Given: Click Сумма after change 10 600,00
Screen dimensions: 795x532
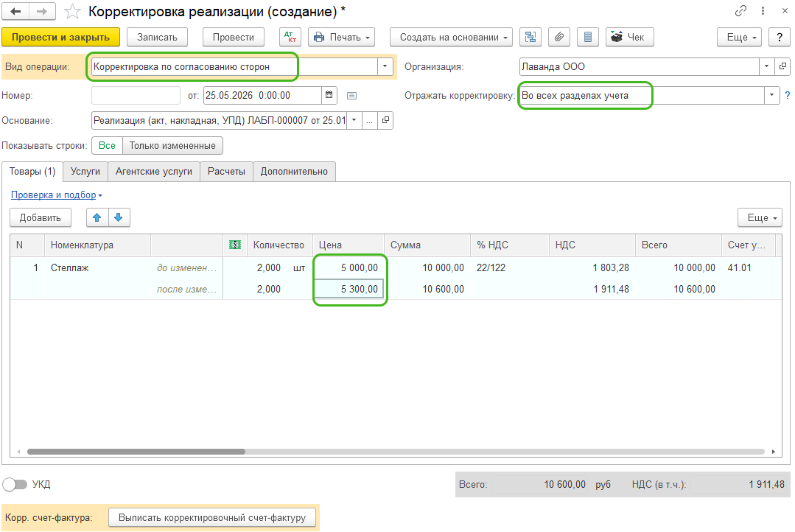Looking at the screenshot, I should [427, 289].
